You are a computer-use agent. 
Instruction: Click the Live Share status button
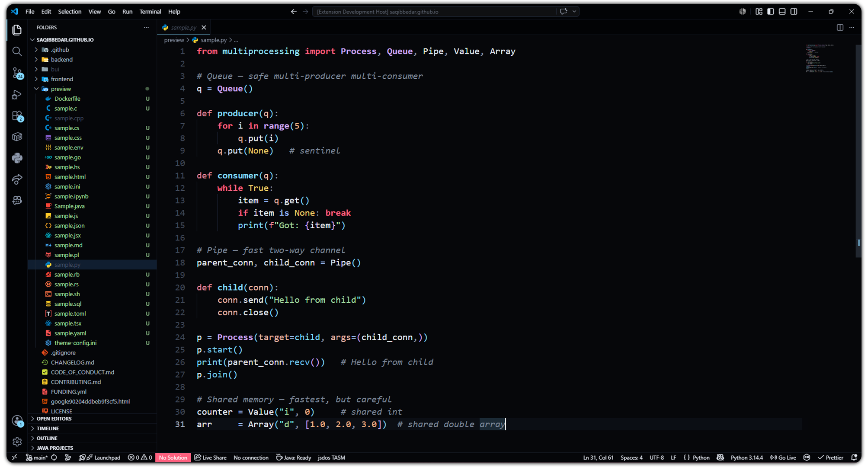coord(210,457)
